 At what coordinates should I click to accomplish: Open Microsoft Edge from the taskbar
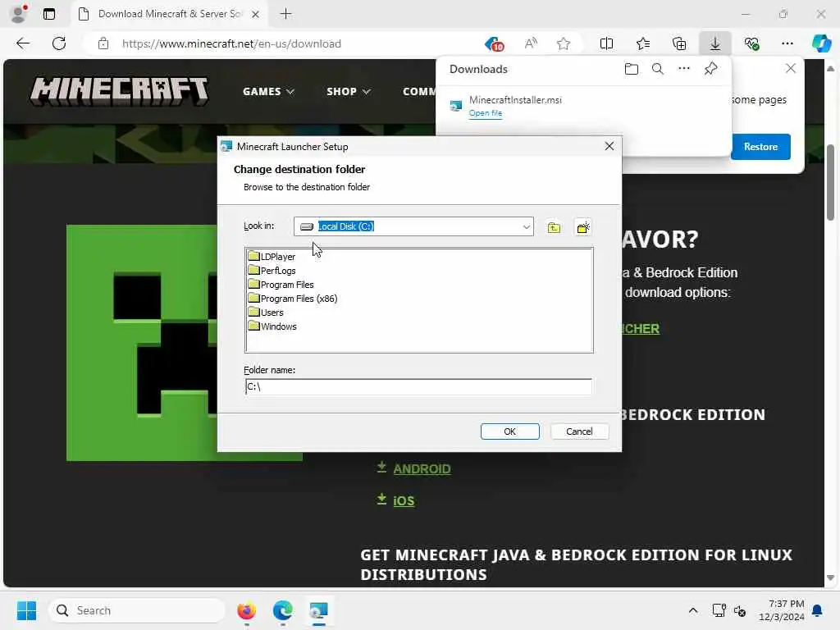(x=282, y=610)
